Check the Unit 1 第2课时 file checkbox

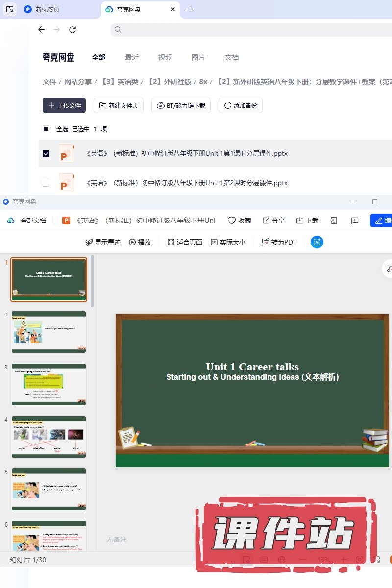[46, 183]
